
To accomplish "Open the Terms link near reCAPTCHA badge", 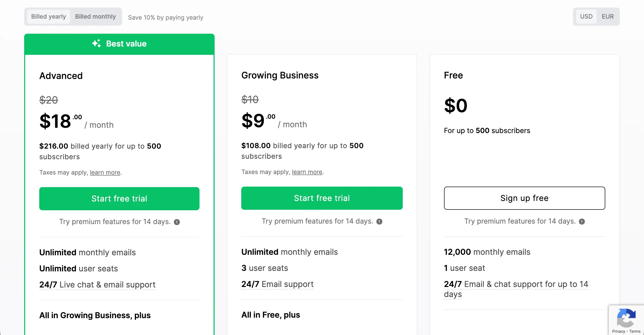I will (635, 331).
